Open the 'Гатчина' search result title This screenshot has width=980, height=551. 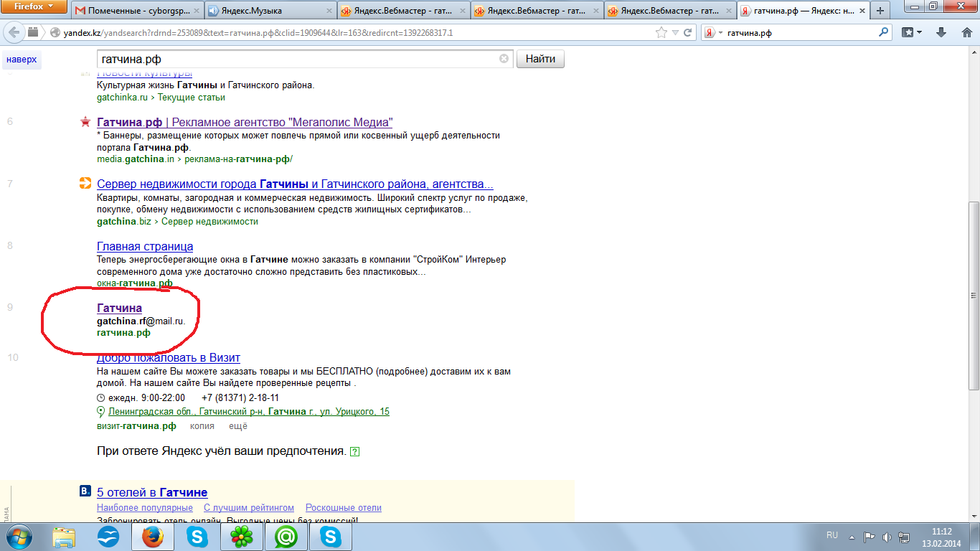(x=119, y=309)
